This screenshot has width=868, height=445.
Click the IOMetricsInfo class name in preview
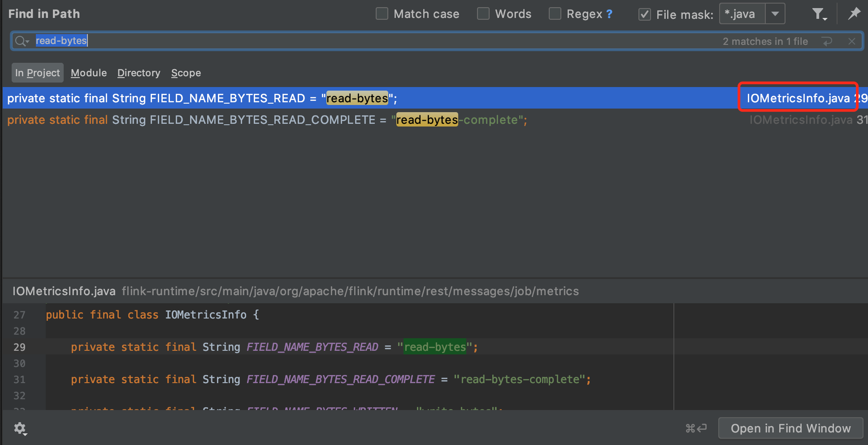[206, 315]
